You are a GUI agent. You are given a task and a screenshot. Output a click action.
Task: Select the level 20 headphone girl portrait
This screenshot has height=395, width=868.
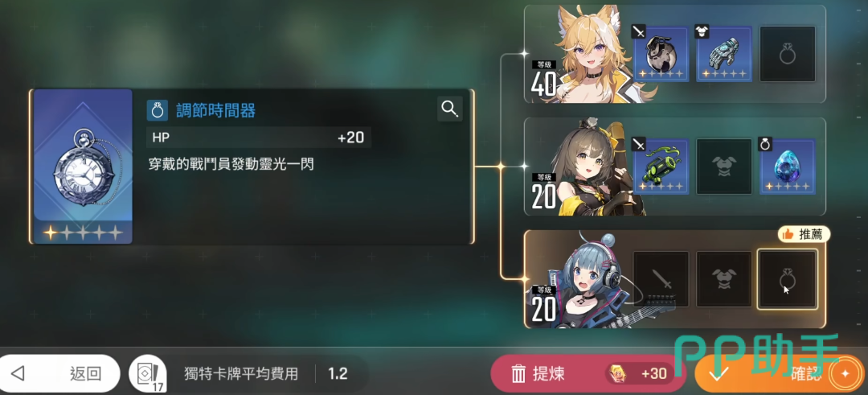click(587, 279)
